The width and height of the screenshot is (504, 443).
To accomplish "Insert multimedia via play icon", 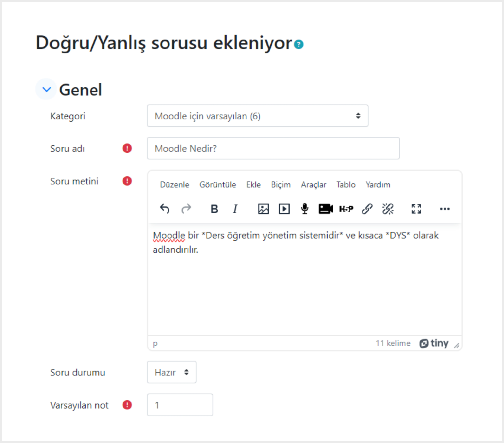I will [284, 209].
